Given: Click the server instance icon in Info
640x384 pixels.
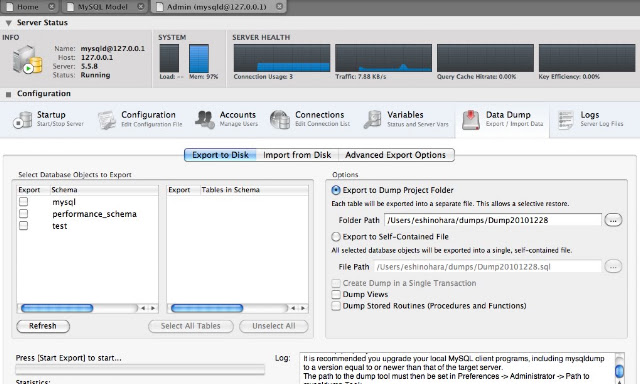Looking at the screenshot, I should [x=27, y=60].
